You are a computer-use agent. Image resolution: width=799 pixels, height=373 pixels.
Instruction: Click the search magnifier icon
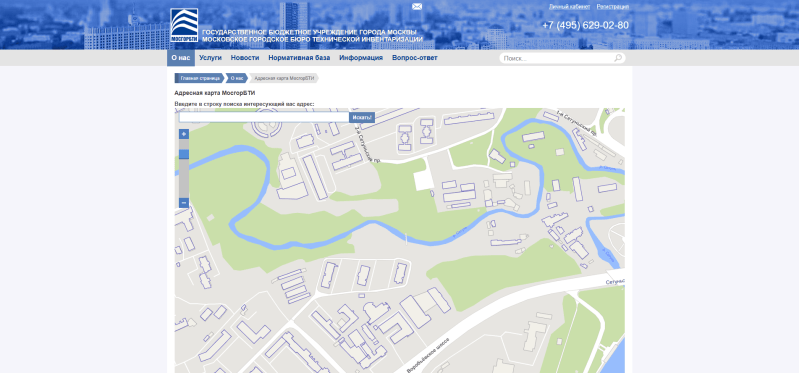tap(618, 58)
